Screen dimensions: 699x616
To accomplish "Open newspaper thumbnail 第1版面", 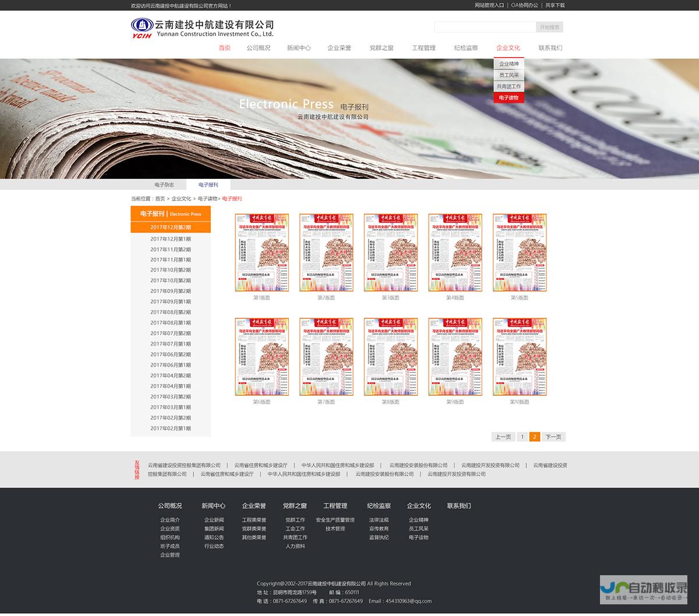I will point(262,252).
